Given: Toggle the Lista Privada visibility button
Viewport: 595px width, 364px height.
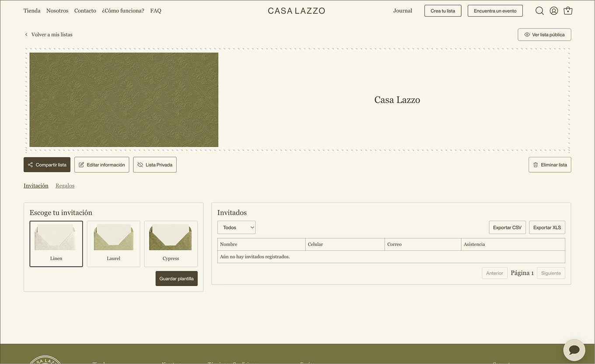Looking at the screenshot, I should tap(155, 165).
